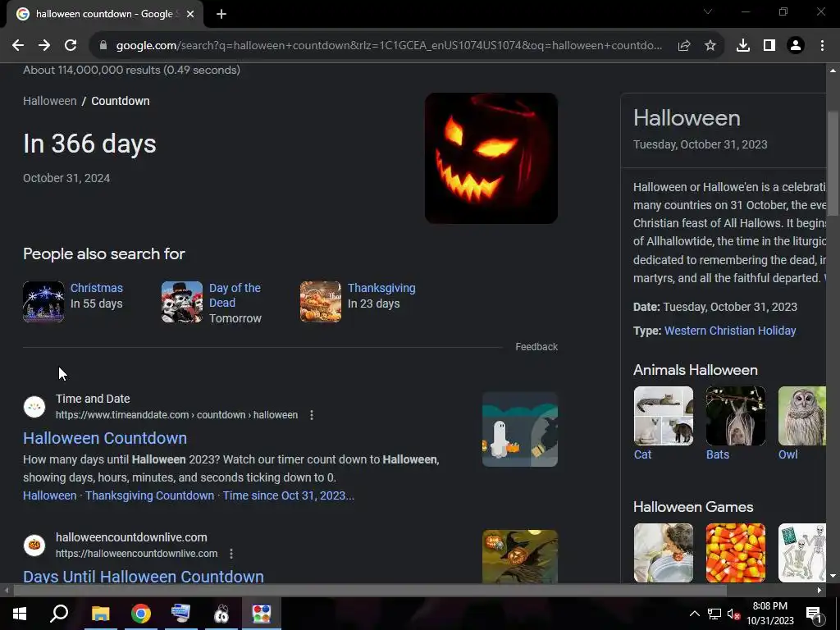Open a new browser tab

click(221, 14)
